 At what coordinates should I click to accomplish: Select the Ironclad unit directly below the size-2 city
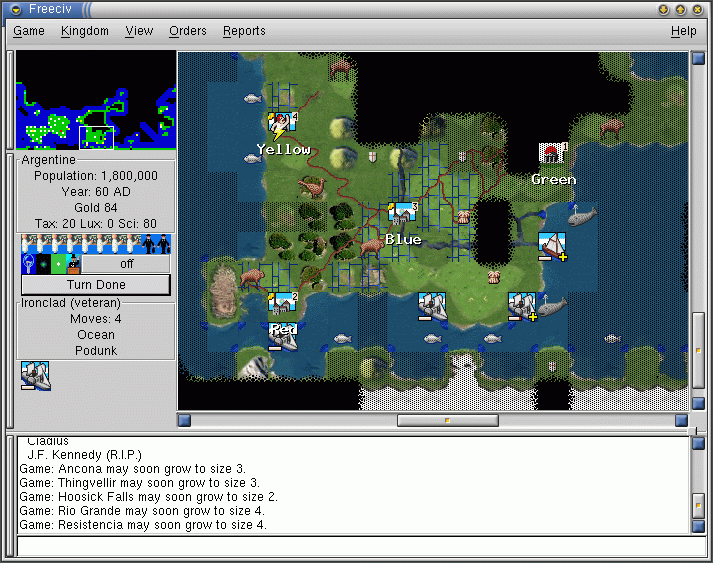coord(283,337)
